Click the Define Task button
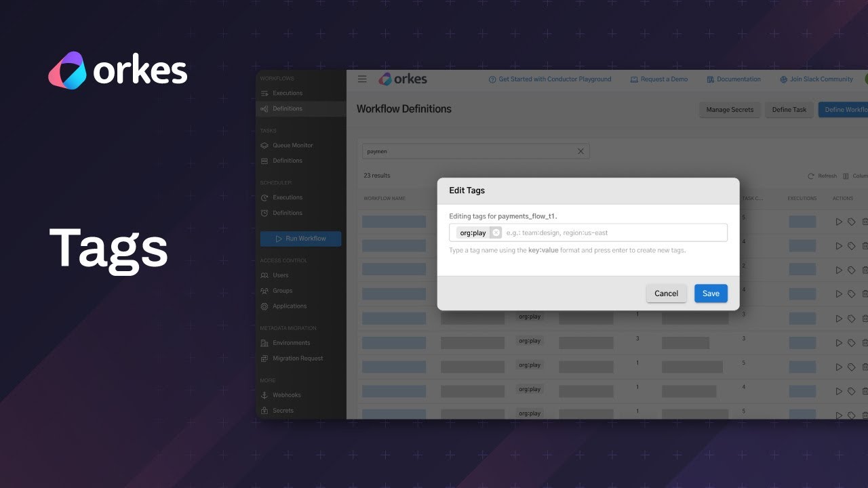This screenshot has height=488, width=868. [789, 110]
